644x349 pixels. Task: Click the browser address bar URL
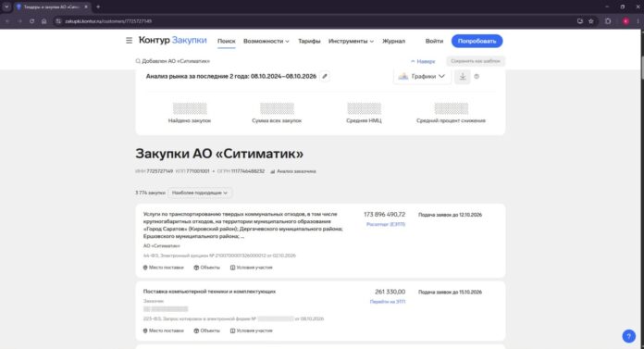click(x=108, y=21)
